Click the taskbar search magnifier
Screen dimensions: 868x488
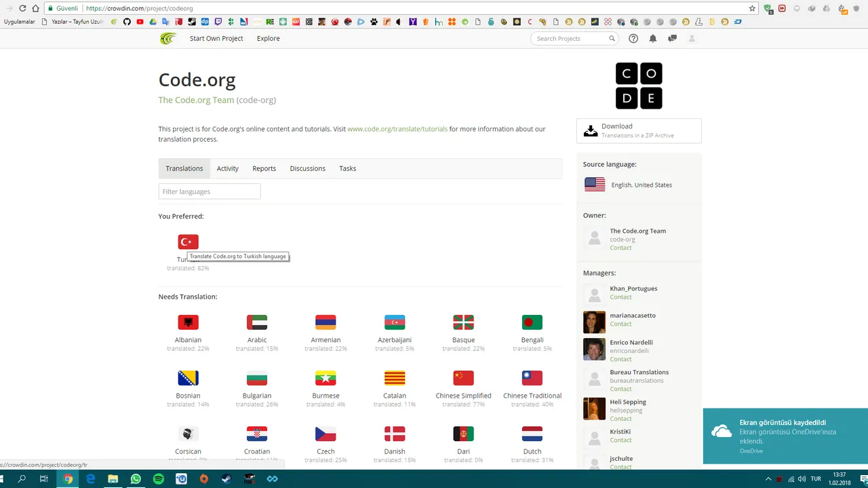pyautogui.click(x=22, y=478)
